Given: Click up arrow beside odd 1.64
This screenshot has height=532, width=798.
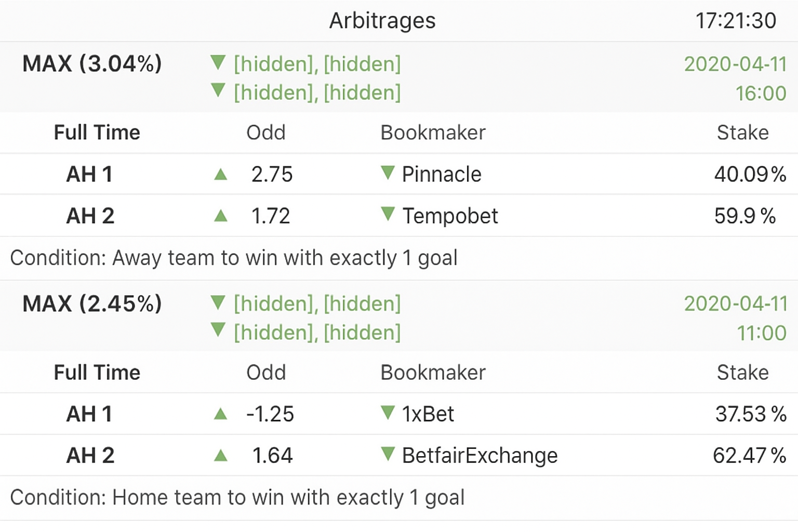Looking at the screenshot, I should [x=221, y=456].
